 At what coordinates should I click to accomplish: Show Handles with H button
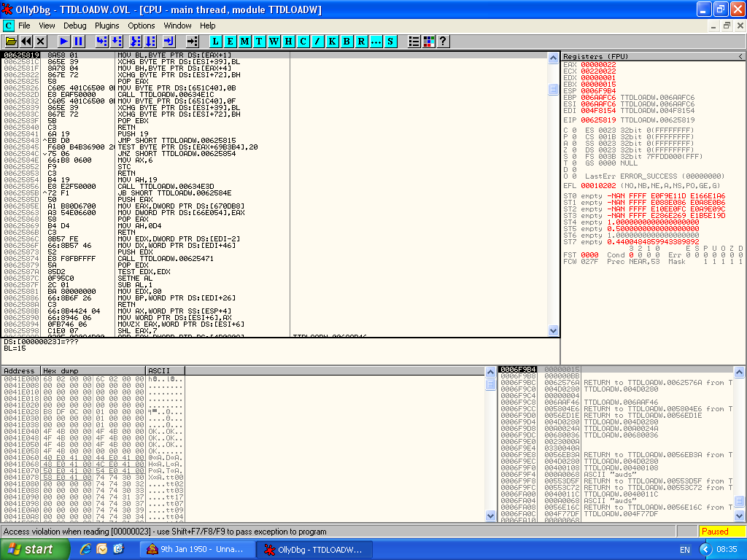(x=288, y=42)
